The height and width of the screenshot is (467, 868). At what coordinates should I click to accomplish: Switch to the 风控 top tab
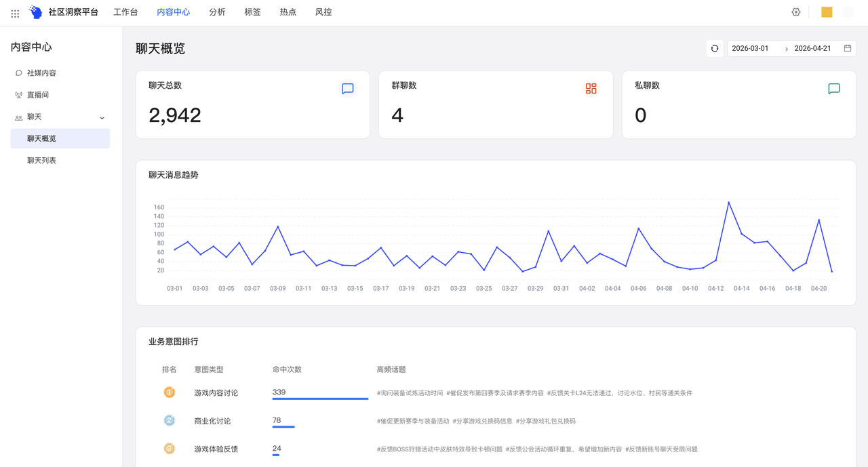323,12
